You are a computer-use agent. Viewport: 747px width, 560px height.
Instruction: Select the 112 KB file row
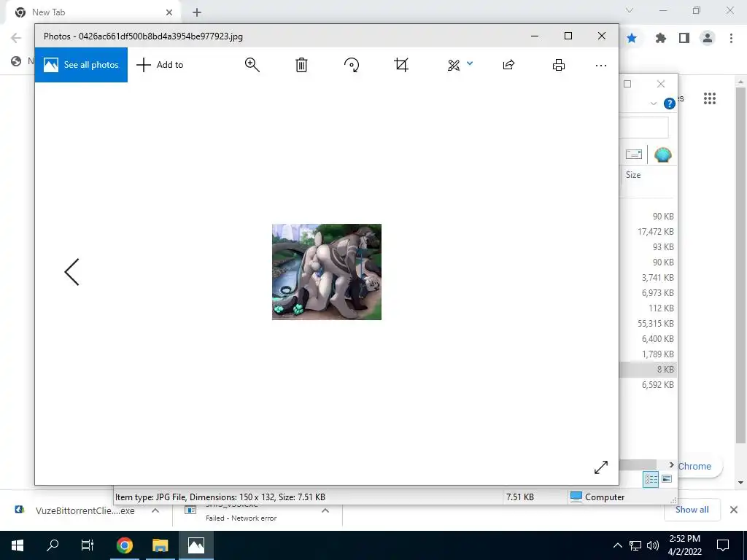[x=648, y=308]
